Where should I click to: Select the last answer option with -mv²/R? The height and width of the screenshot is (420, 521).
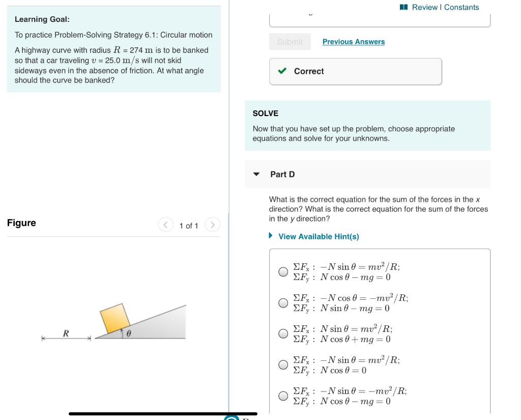(284, 396)
